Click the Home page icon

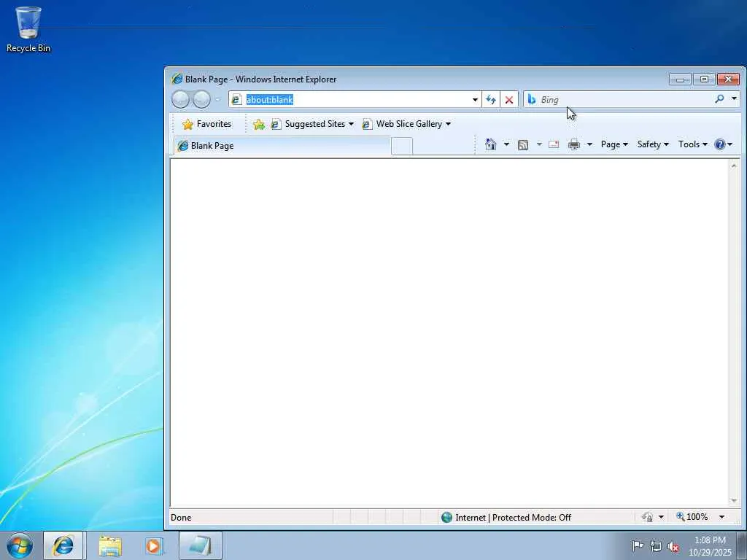point(491,144)
